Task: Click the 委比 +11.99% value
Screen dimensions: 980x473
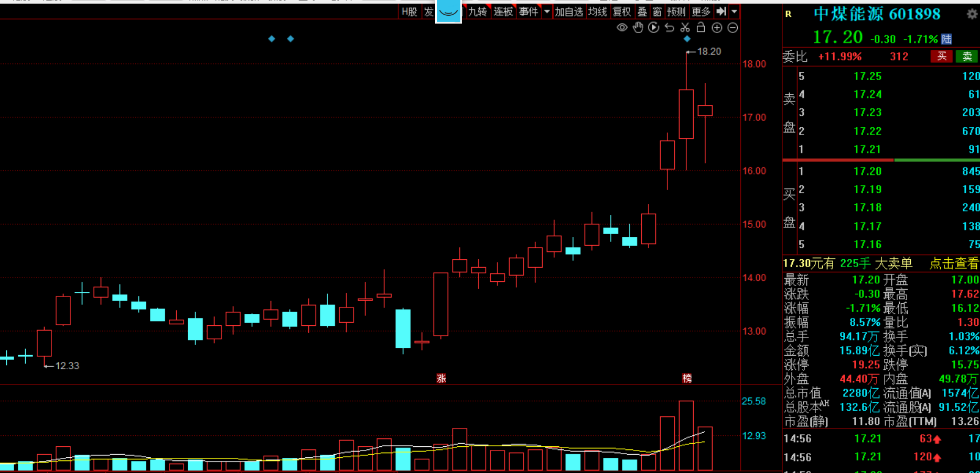Action: tap(840, 57)
